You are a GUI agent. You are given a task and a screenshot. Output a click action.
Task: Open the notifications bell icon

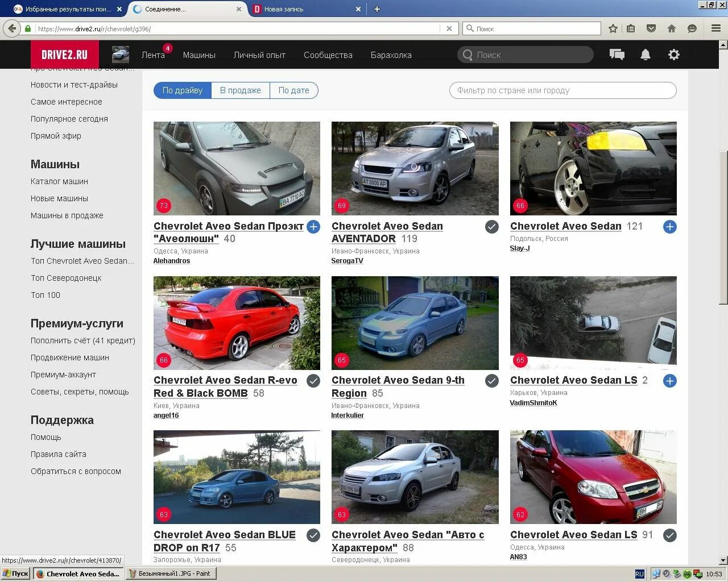point(646,55)
